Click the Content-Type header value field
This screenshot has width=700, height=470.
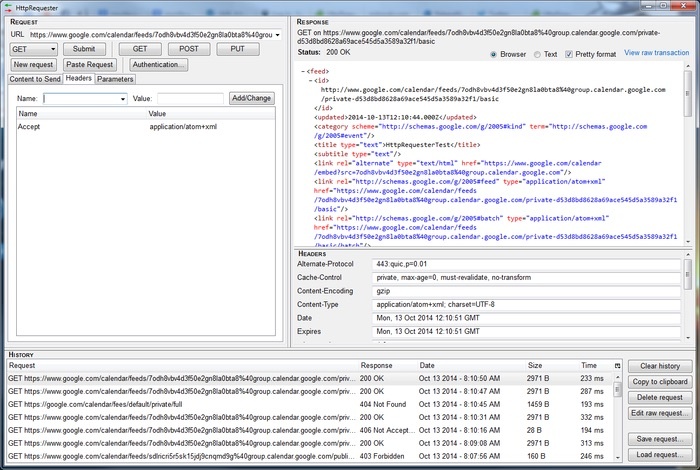pyautogui.click(x=526, y=305)
